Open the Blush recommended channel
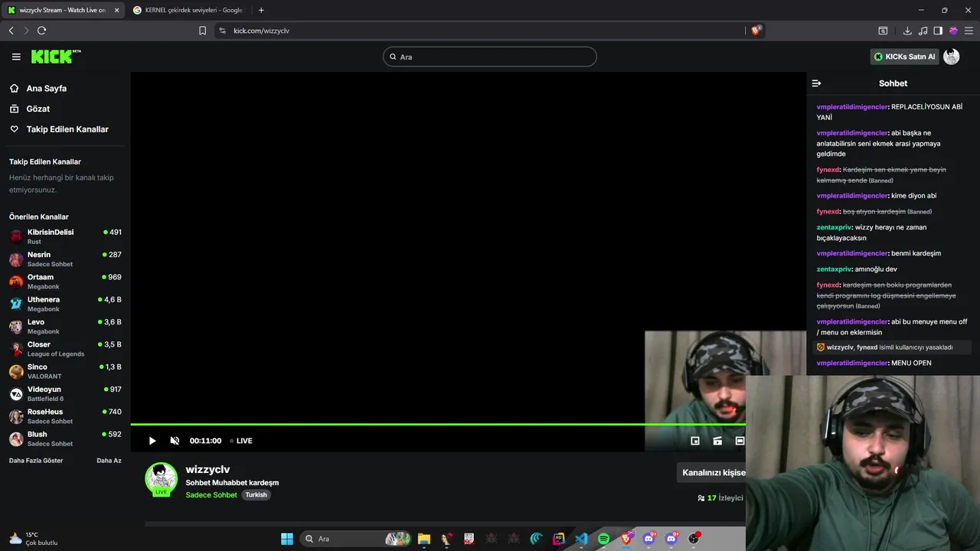Screen dimensions: 980x551 coord(65,439)
